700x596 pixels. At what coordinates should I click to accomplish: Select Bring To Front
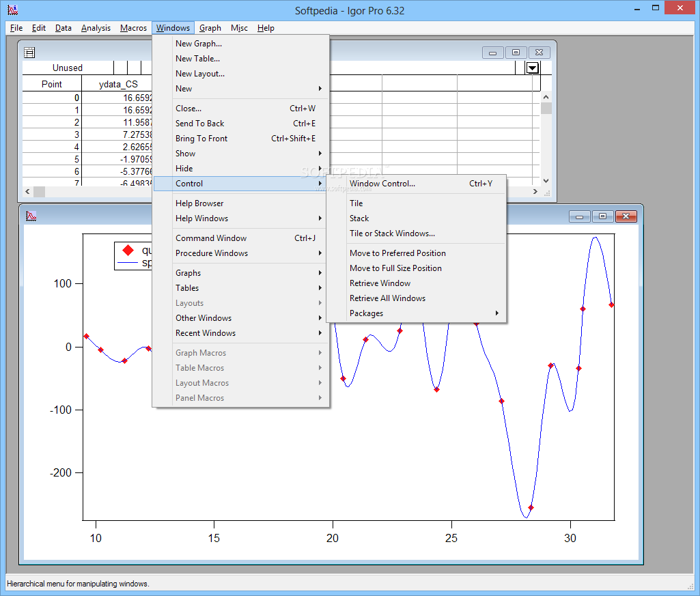241,139
